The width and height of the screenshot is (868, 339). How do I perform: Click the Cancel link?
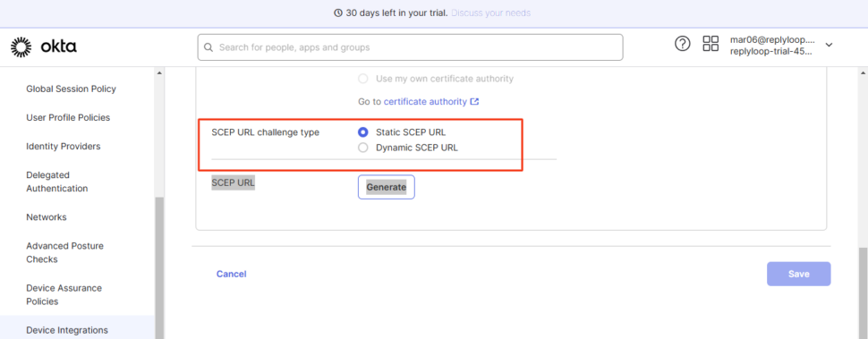point(232,274)
